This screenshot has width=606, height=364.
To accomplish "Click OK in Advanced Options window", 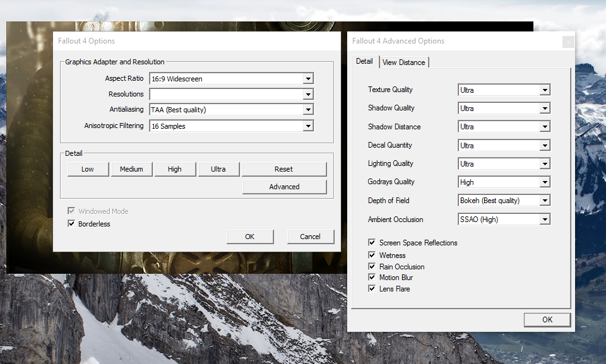I will click(547, 320).
